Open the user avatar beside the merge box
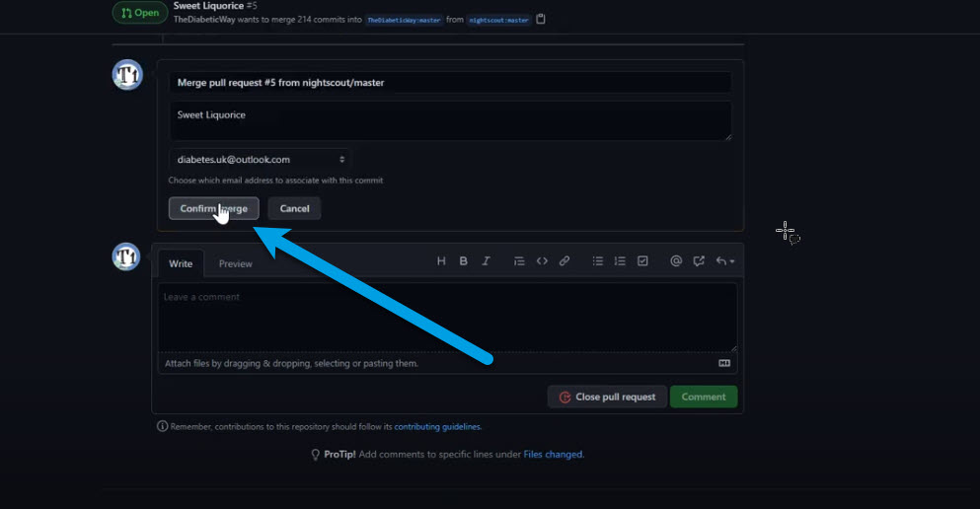The height and width of the screenshot is (509, 980). tap(127, 75)
